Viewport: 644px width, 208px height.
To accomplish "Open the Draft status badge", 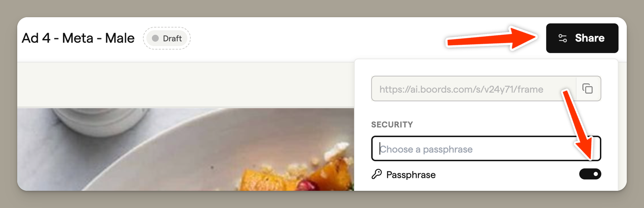I will pos(167,39).
